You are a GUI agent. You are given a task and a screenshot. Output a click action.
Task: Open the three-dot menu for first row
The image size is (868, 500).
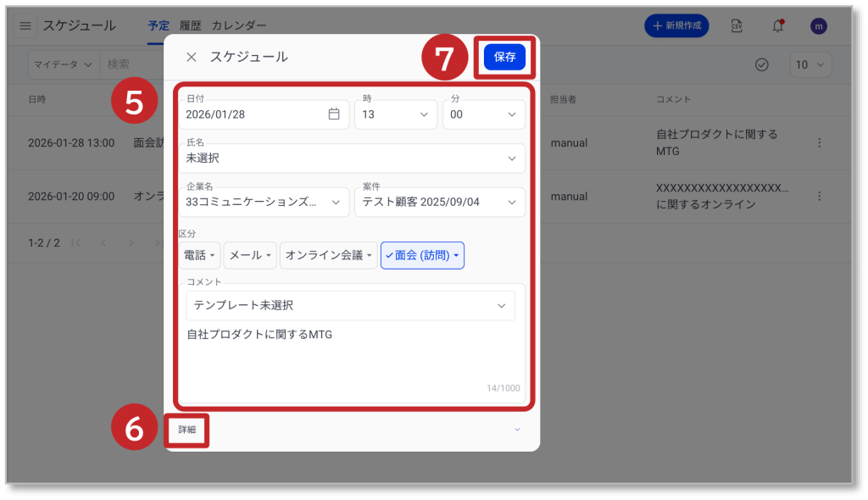(x=819, y=143)
